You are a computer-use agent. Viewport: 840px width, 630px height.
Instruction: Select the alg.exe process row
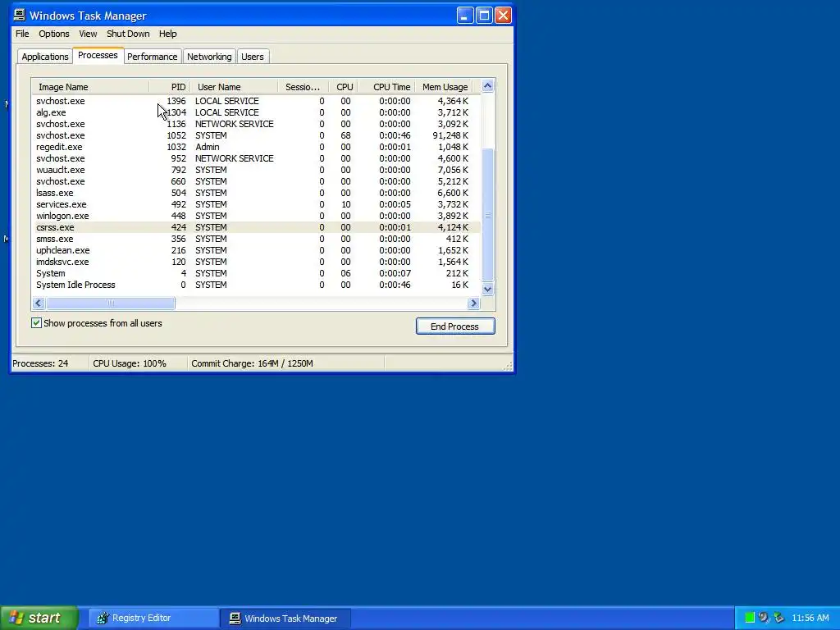(x=256, y=112)
